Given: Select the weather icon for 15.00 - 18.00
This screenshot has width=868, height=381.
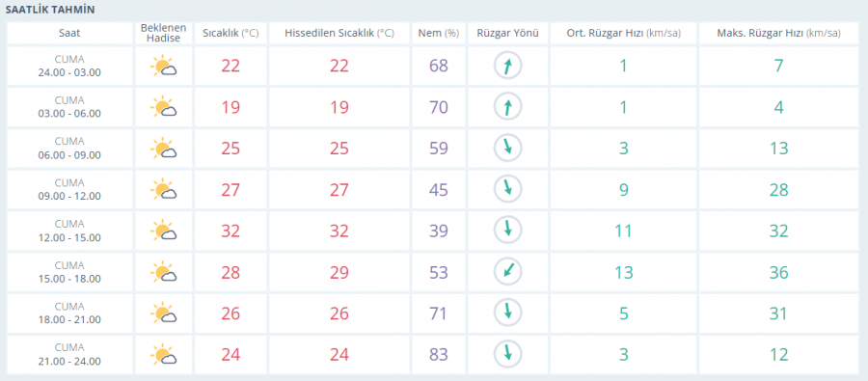Looking at the screenshot, I should click(x=163, y=272).
